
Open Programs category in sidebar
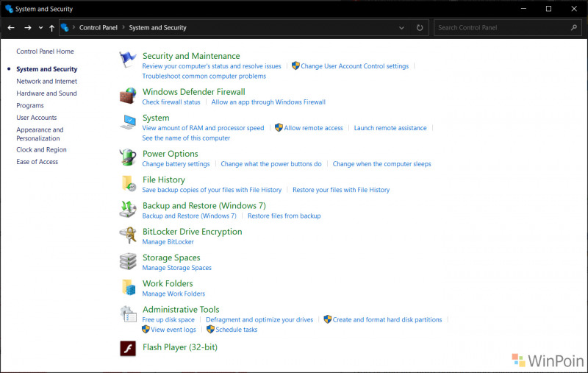(30, 105)
